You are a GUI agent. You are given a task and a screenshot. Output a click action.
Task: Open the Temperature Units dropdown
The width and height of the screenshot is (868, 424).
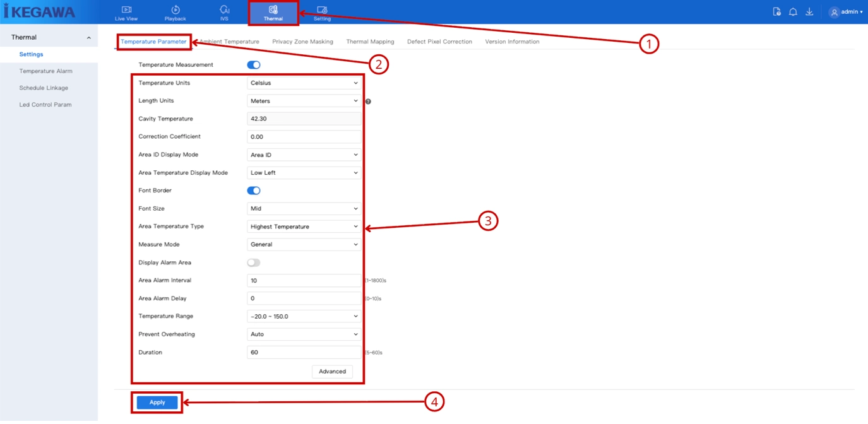click(304, 83)
